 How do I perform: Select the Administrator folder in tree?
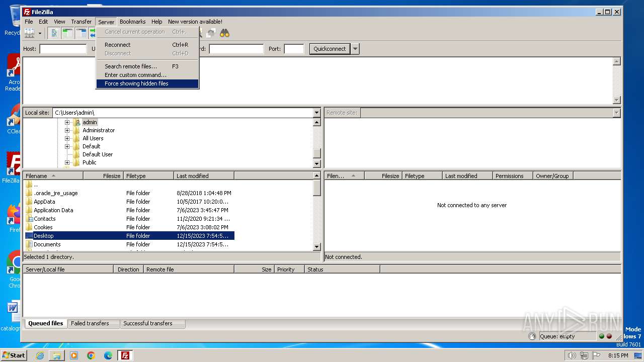(99, 130)
